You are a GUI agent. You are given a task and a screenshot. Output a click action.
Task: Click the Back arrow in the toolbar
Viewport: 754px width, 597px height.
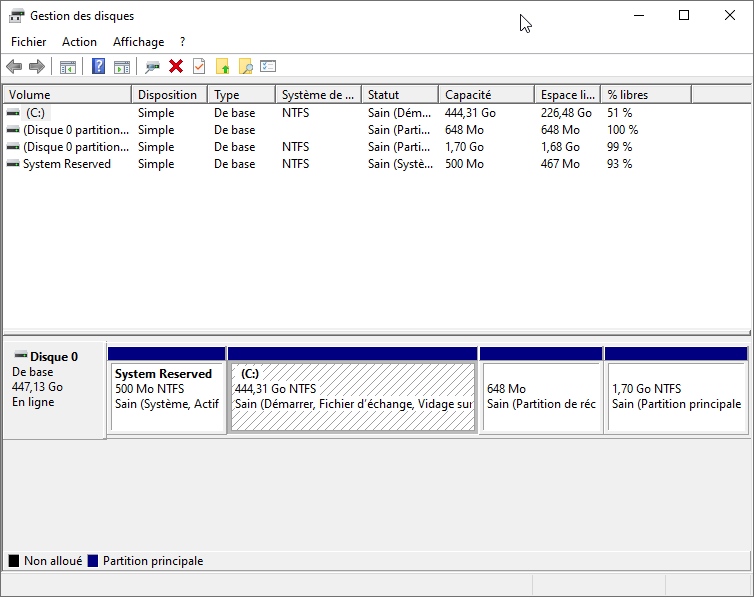coord(14,67)
